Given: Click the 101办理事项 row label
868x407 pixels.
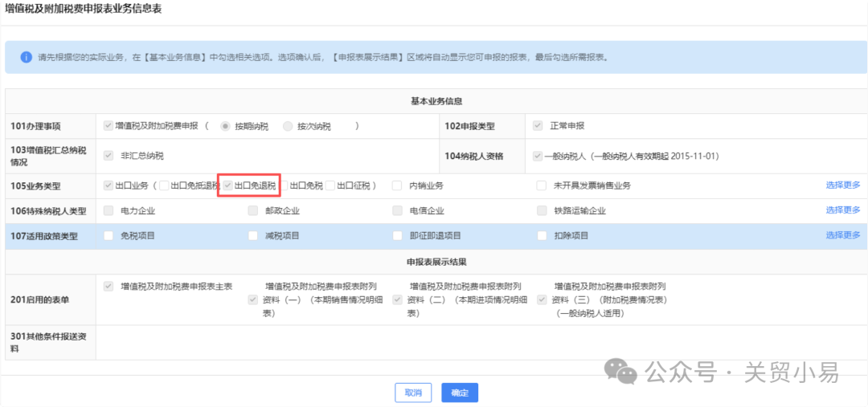Looking at the screenshot, I should (x=35, y=126).
